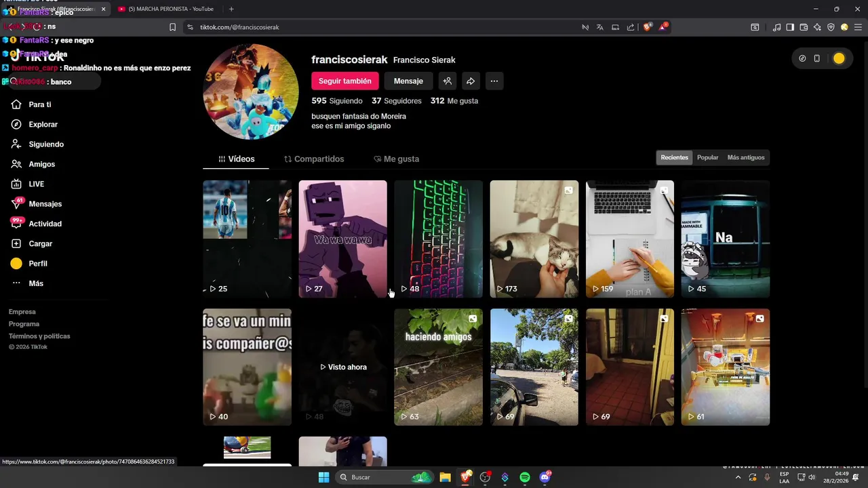Click the yellow coin icon top right
This screenshot has width=868, height=488.
point(839,58)
